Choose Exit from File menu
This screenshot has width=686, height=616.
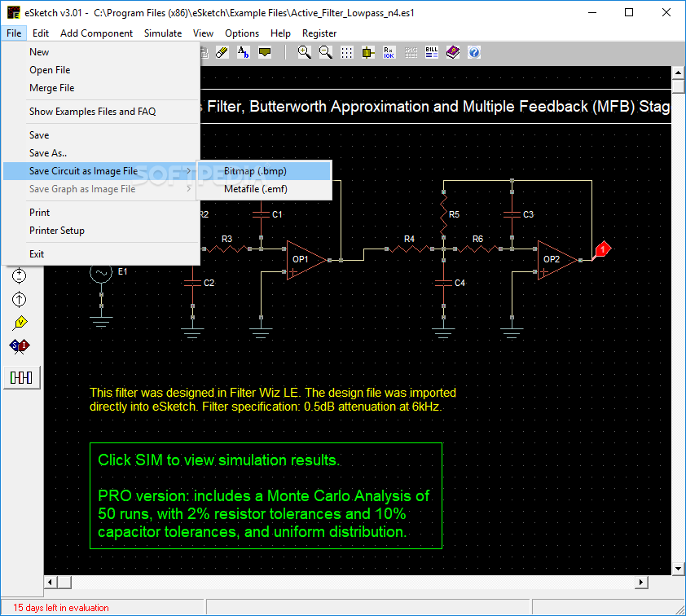(102, 254)
